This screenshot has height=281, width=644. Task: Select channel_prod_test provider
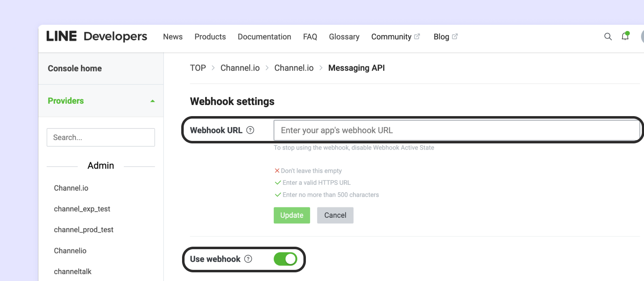84,230
